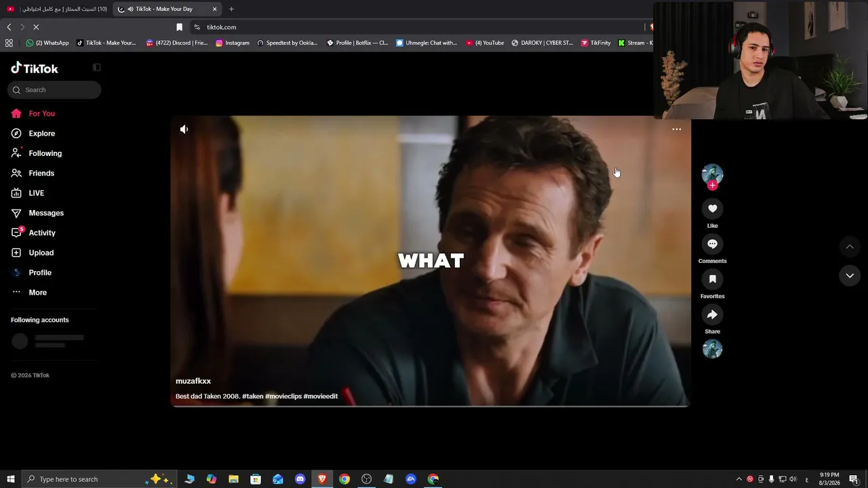868x488 pixels.
Task: Bookmark this page in the toolbar
Action: tap(179, 27)
